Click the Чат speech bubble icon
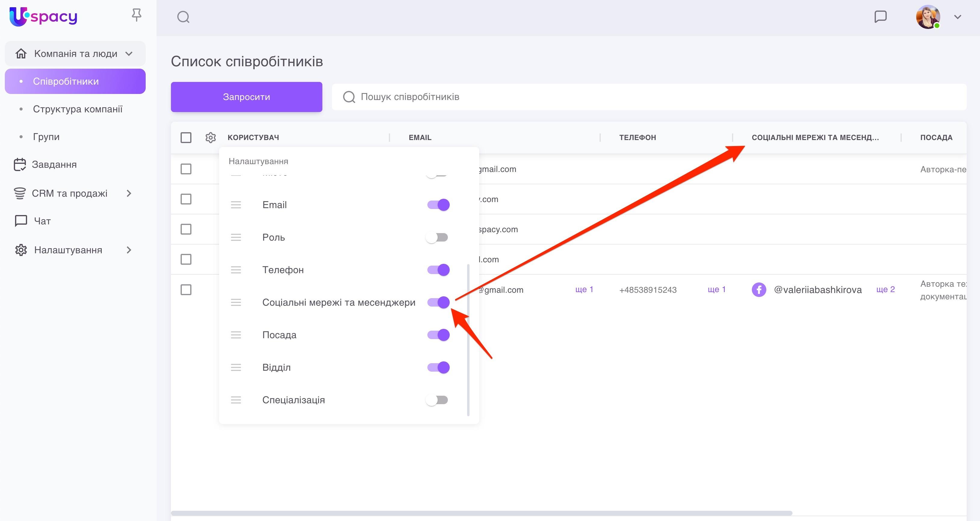 tap(20, 221)
